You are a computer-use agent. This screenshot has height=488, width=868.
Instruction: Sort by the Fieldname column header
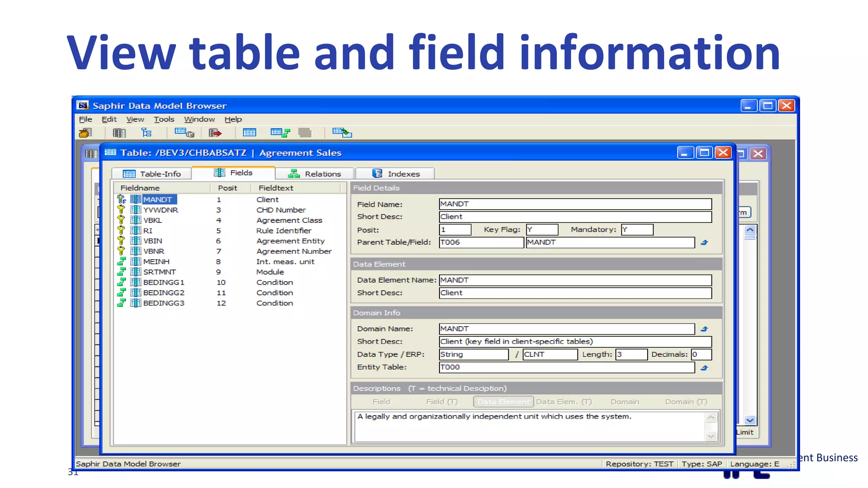[x=162, y=188]
